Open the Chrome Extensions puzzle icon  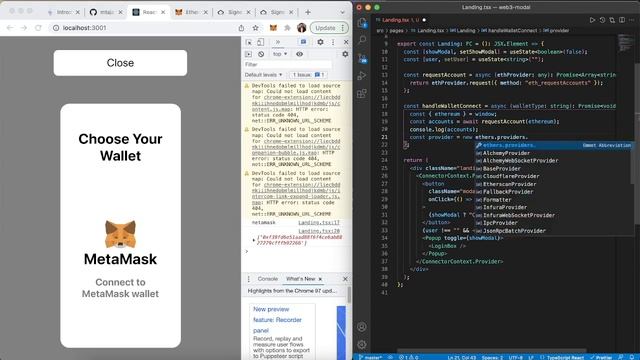point(287,28)
